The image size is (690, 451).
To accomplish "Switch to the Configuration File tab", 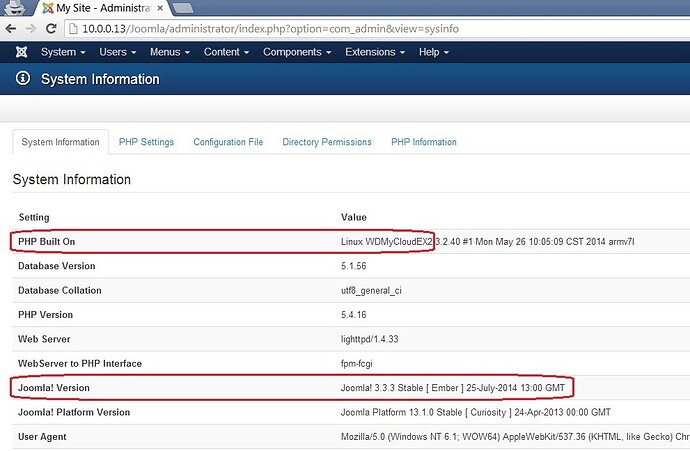I will pos(228,142).
